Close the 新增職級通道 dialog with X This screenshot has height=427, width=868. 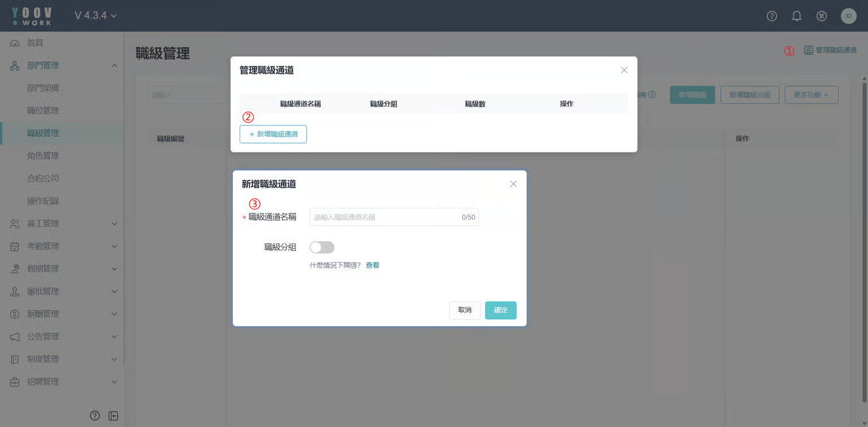[x=513, y=184]
